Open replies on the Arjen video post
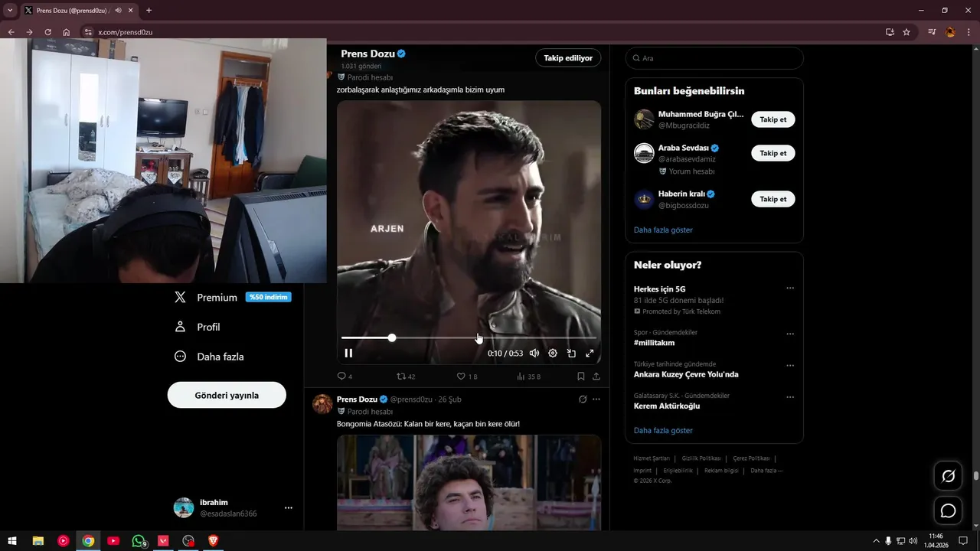 coord(345,377)
